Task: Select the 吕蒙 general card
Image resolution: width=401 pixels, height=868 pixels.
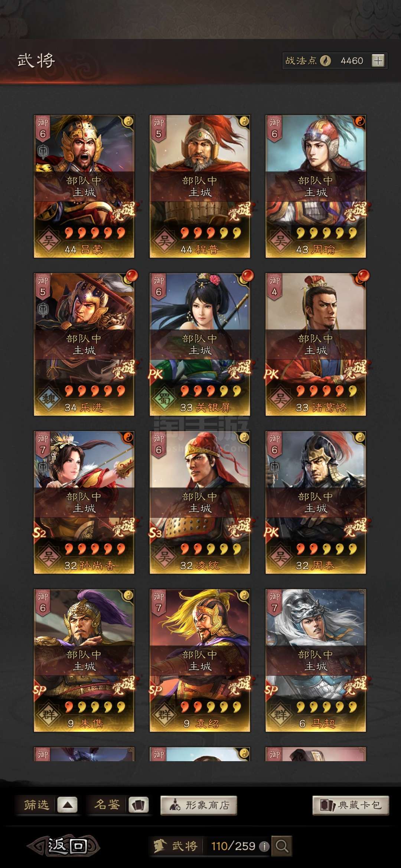Action: pyautogui.click(x=84, y=186)
